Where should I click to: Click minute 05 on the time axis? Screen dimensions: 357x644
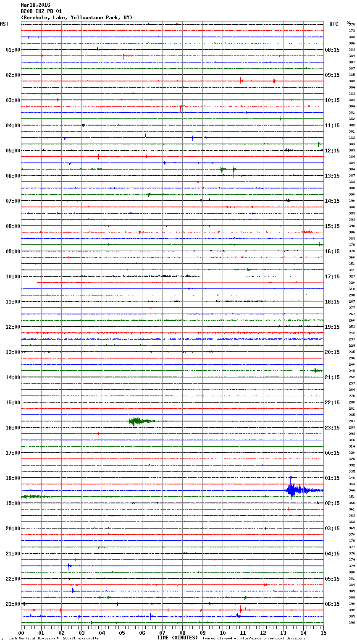(122, 633)
